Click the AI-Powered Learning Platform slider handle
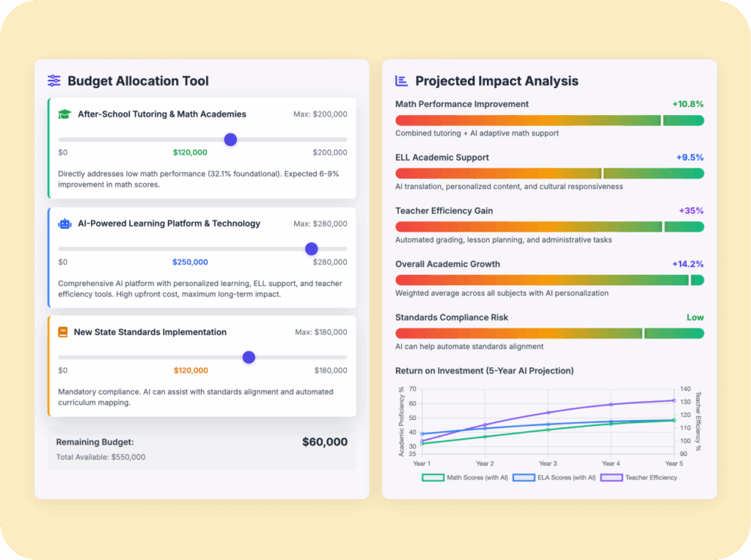This screenshot has height=560, width=751. click(312, 248)
